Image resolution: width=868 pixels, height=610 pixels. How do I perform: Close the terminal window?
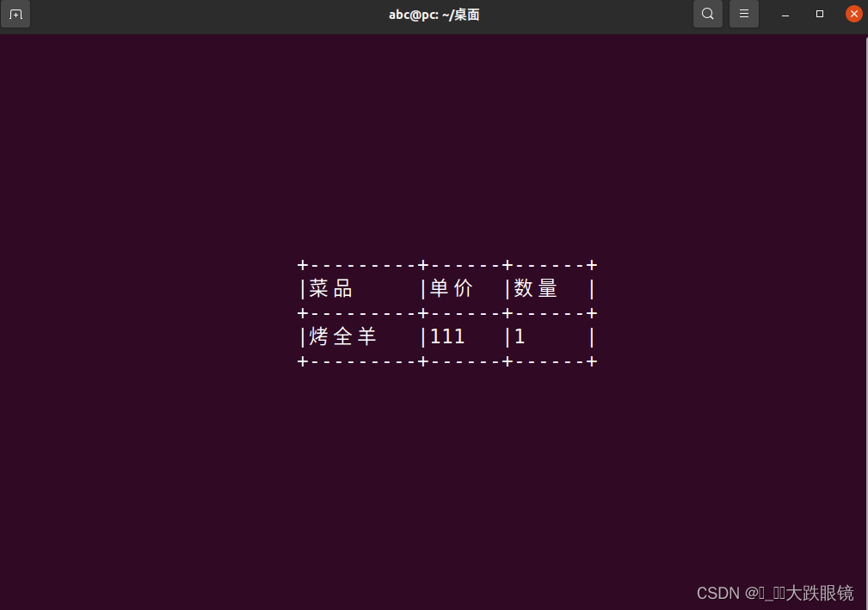click(853, 14)
